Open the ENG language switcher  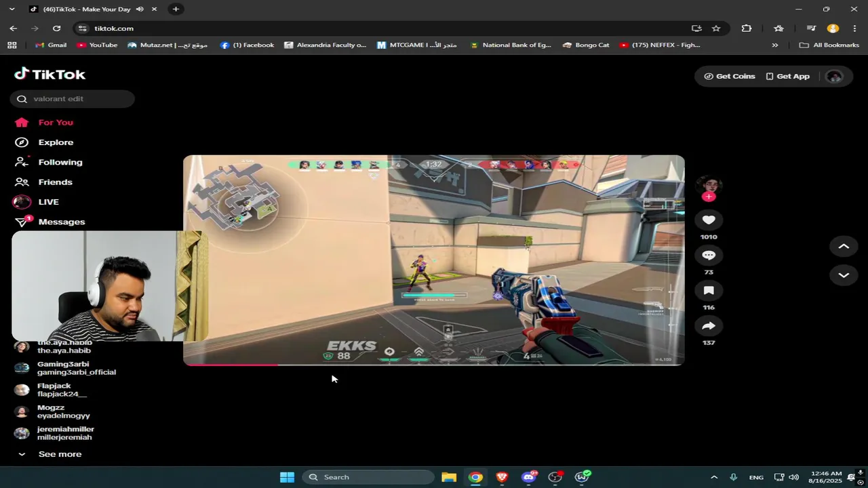click(x=756, y=477)
